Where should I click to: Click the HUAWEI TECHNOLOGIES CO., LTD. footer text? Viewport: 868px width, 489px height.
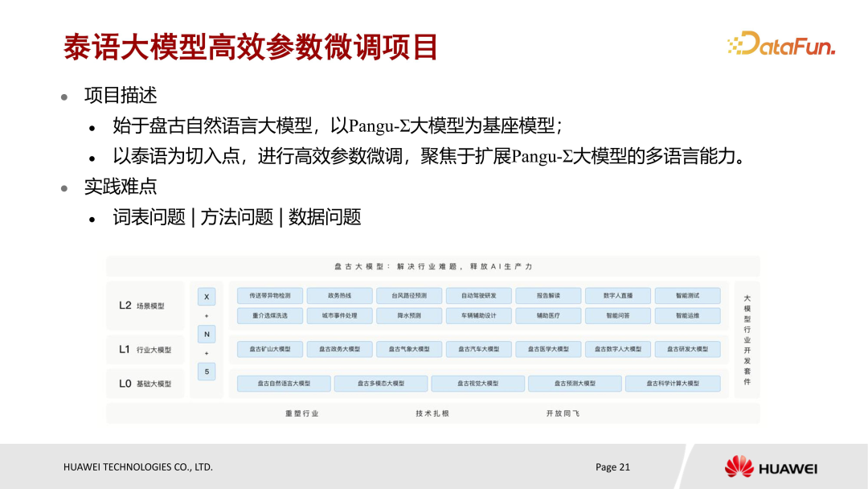138,466
